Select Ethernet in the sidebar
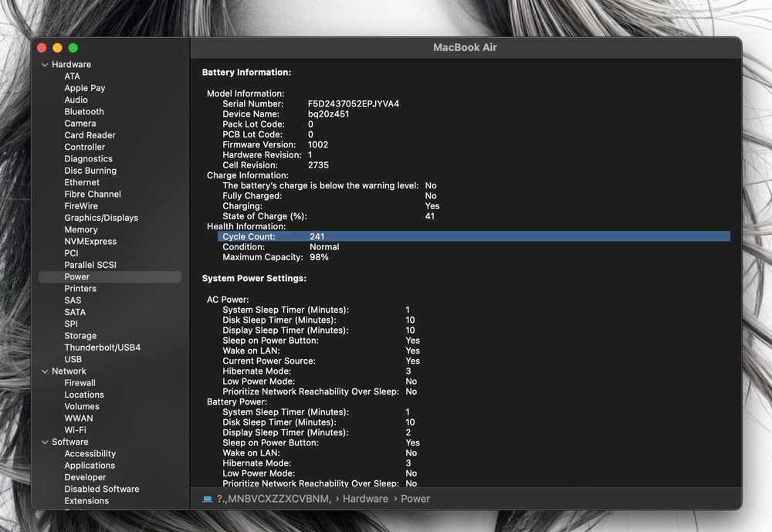 (82, 183)
